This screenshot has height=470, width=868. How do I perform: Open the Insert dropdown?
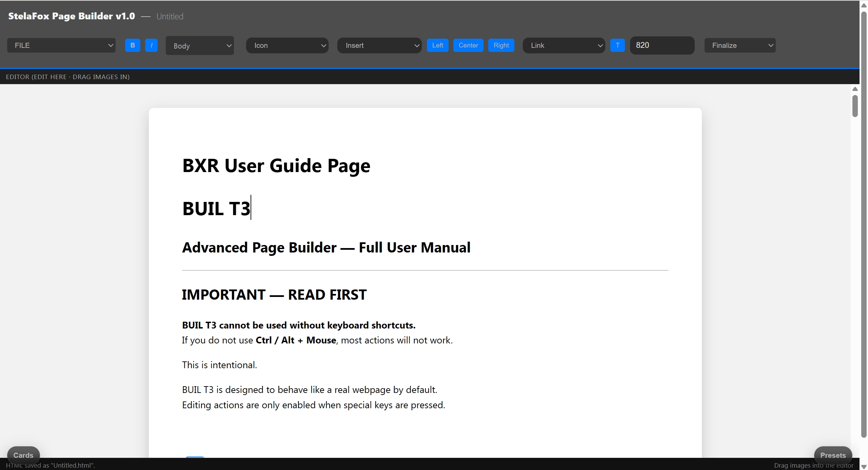point(379,45)
